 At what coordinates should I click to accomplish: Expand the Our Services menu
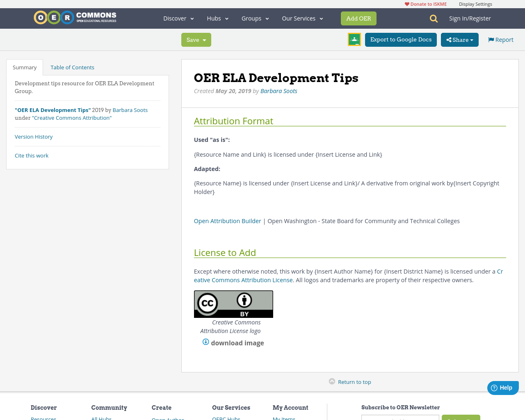[302, 18]
